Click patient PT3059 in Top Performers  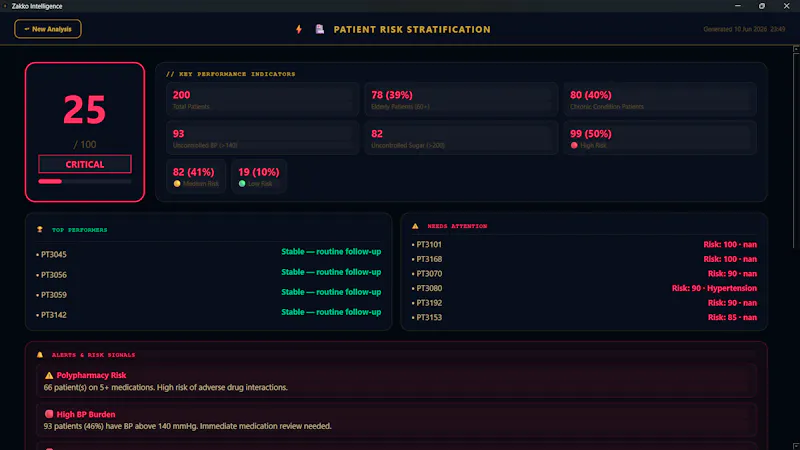(52, 294)
